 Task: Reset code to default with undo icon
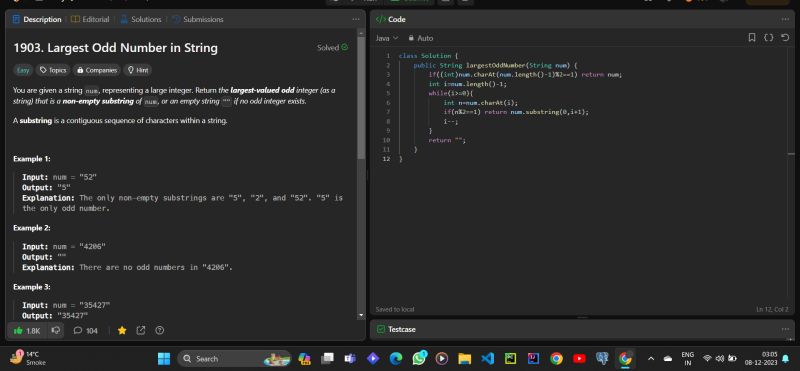pyautogui.click(x=785, y=38)
